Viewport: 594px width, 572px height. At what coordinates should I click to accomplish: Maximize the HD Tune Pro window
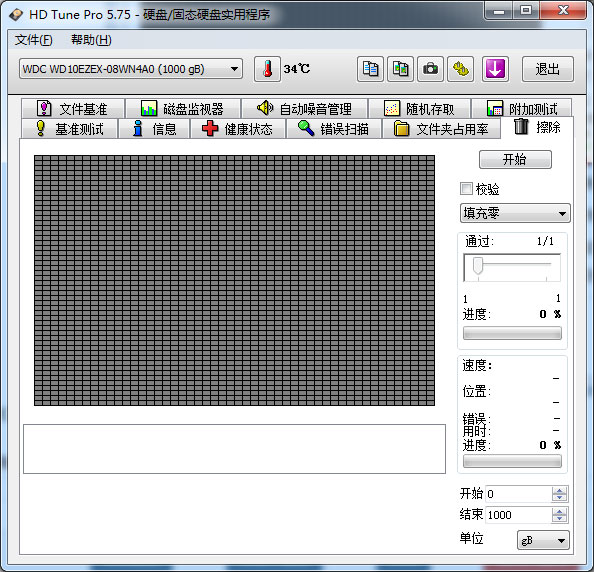[x=526, y=11]
